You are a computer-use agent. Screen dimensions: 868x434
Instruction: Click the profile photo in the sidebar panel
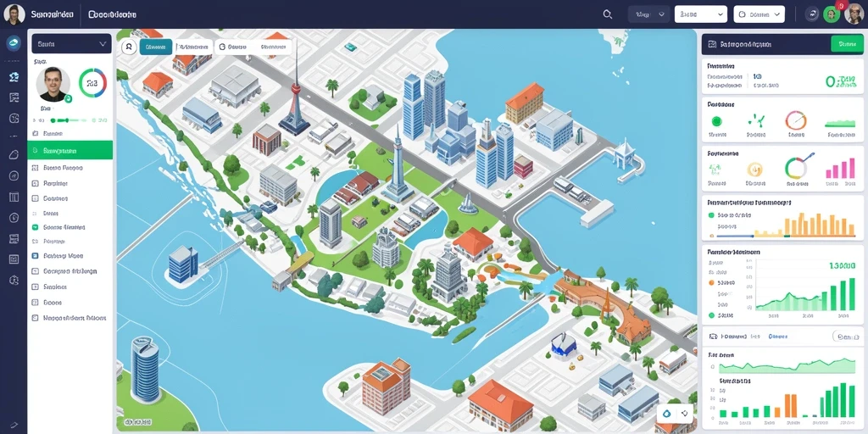click(53, 85)
